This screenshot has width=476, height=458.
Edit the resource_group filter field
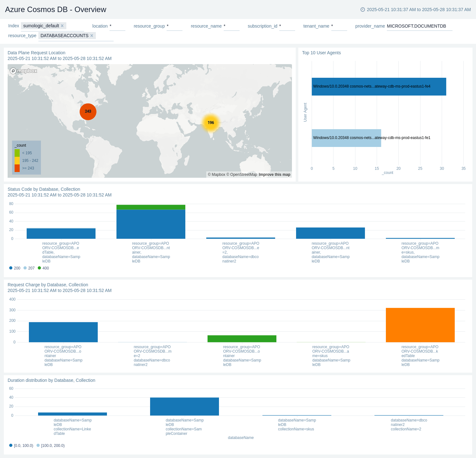[x=175, y=26]
